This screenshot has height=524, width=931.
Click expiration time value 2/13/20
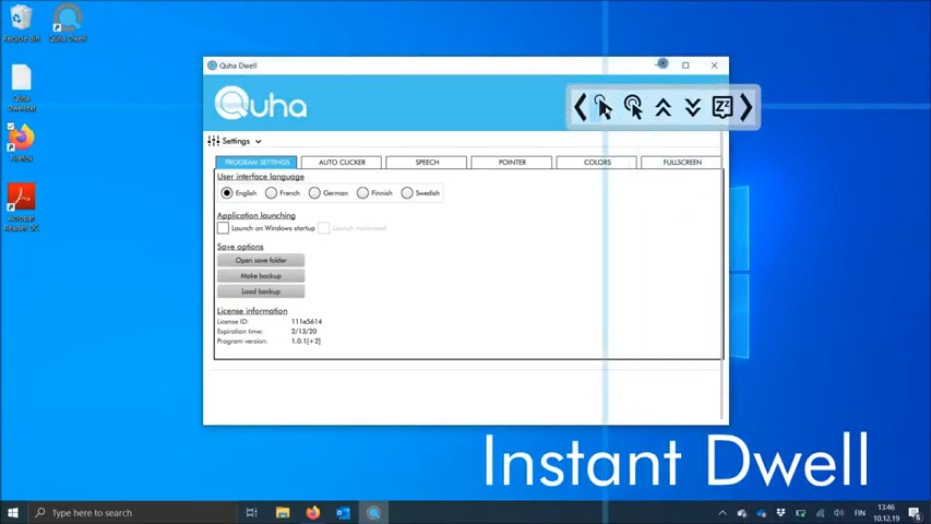click(304, 331)
